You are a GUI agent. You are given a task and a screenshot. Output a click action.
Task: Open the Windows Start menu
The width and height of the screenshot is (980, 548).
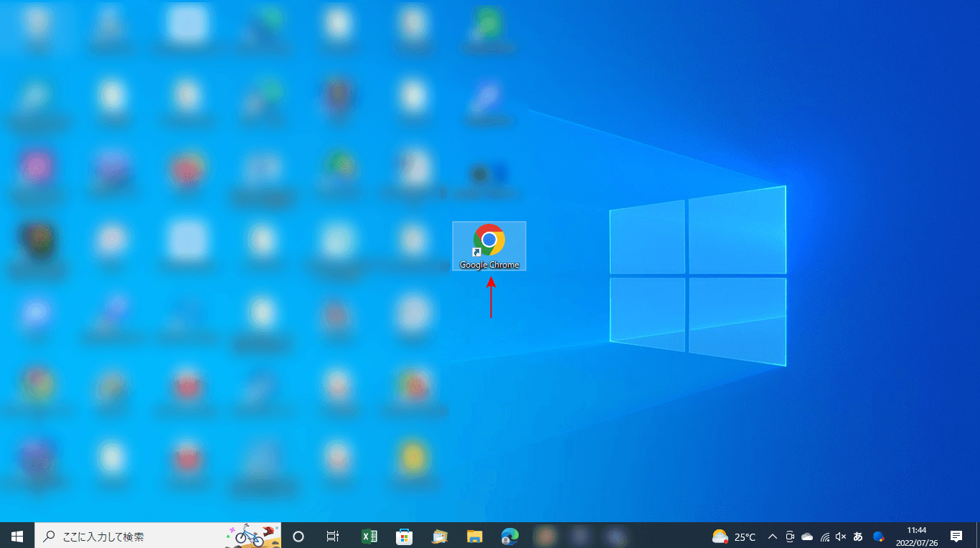pyautogui.click(x=17, y=536)
